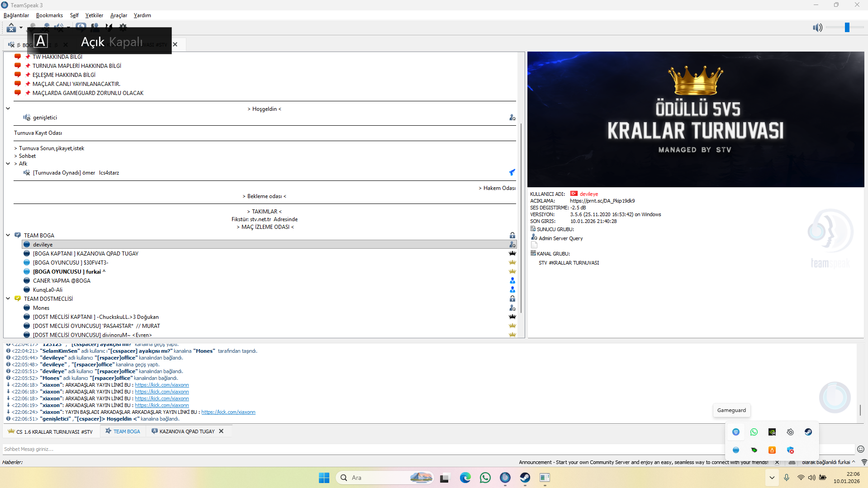Close the KAZANOVA QPAD TUGAY chat tab
The image size is (868, 488).
(x=221, y=431)
